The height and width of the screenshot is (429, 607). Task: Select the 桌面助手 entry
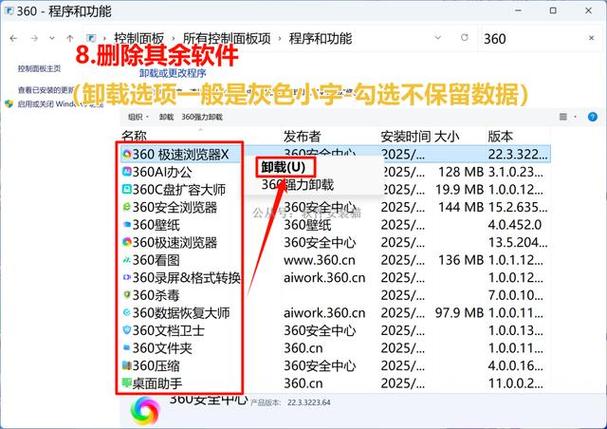(158, 383)
